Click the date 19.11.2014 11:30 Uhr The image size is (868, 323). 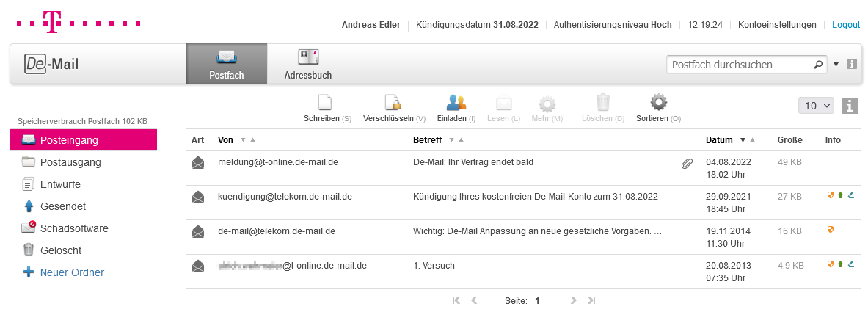point(728,236)
